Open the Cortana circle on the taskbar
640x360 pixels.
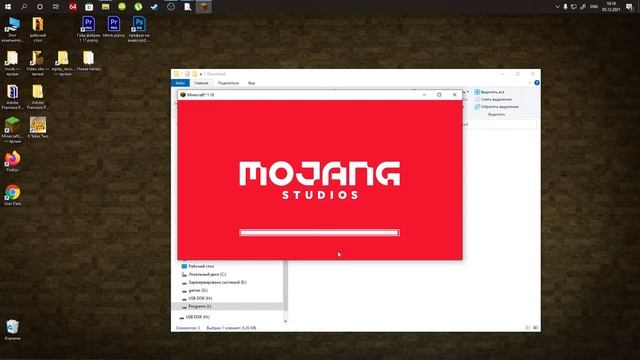pos(40,7)
